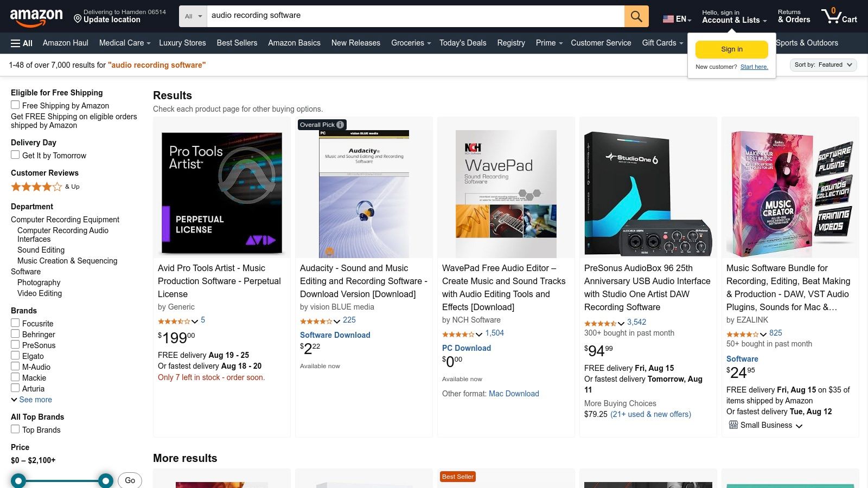Check the Elgato brand filter
The width and height of the screenshot is (868, 488).
15,356
